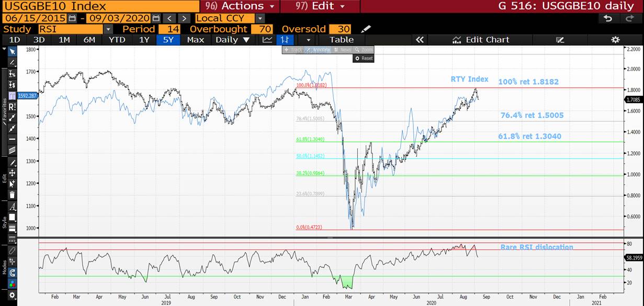
Task: Toggle the Annotate mode
Action: pyautogui.click(x=318, y=50)
